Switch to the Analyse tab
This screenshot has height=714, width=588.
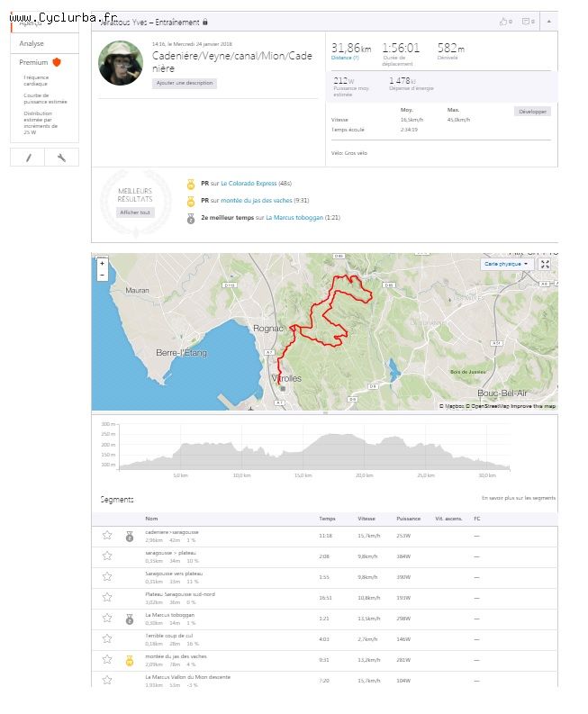coord(32,43)
